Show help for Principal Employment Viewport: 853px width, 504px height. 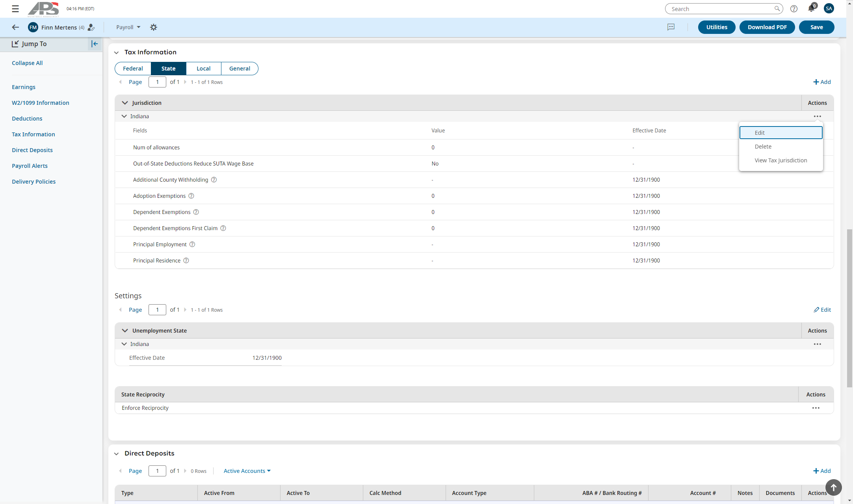(x=192, y=244)
